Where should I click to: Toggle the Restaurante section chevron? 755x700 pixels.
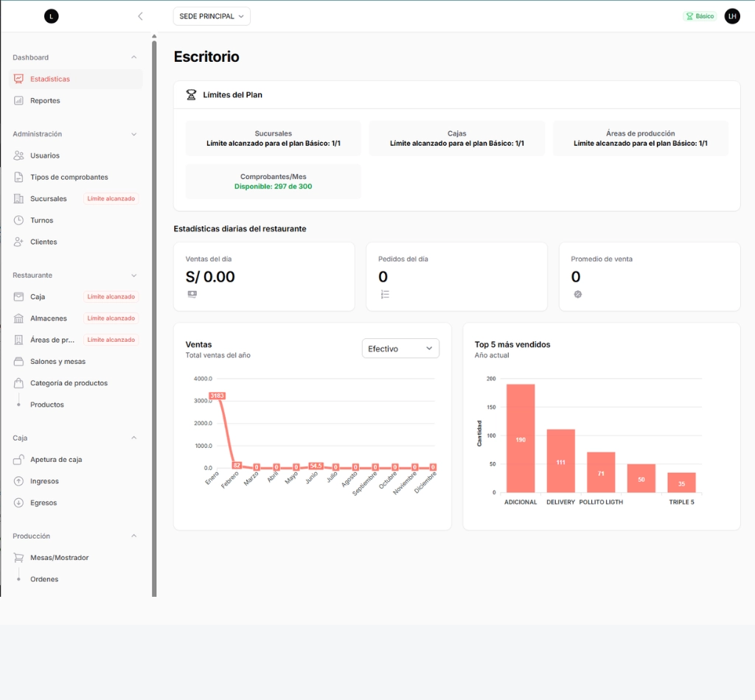134,276
